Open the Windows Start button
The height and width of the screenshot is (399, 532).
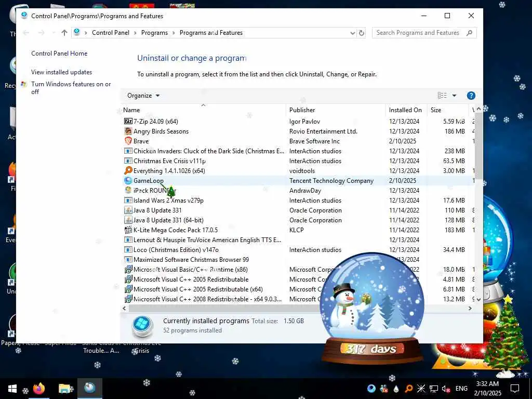pos(12,389)
